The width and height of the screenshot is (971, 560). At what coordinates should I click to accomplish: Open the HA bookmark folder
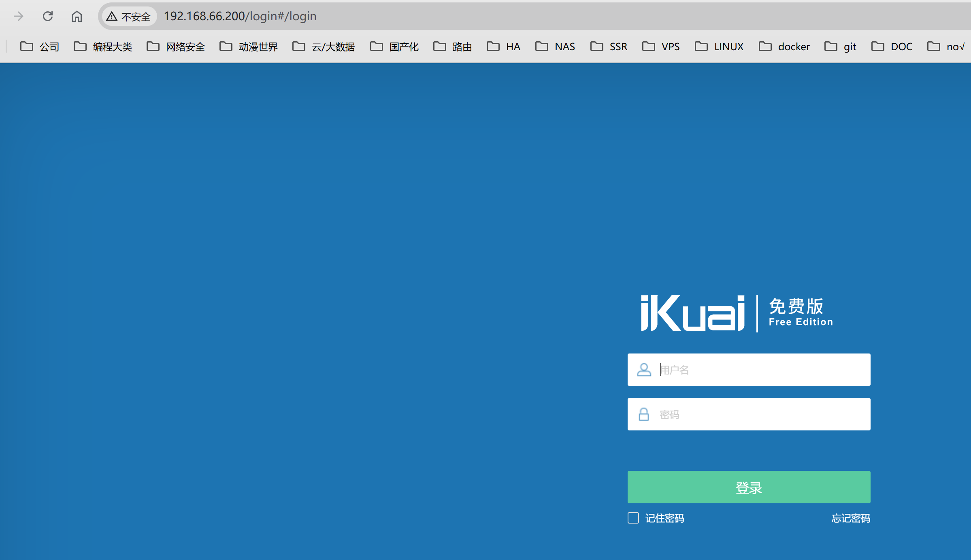503,47
